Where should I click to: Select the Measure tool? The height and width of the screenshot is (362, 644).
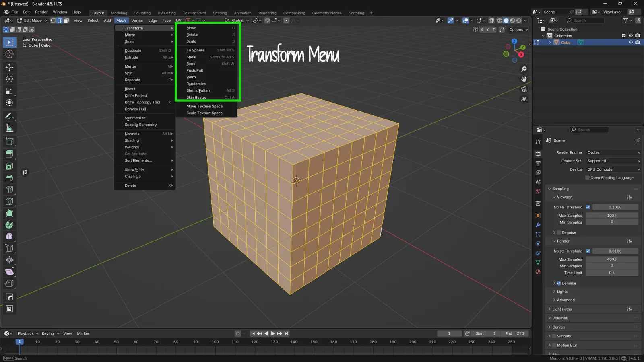[9, 128]
